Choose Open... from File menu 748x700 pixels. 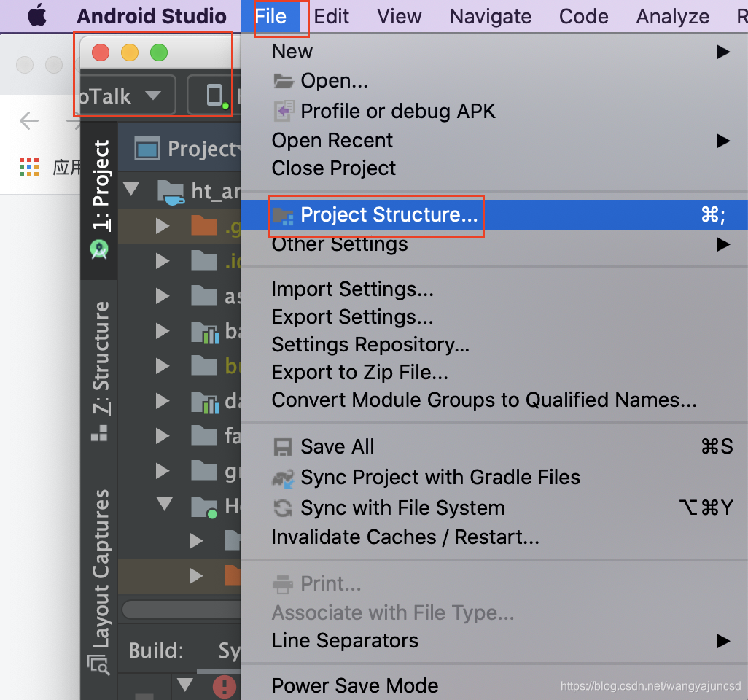(x=494, y=81)
